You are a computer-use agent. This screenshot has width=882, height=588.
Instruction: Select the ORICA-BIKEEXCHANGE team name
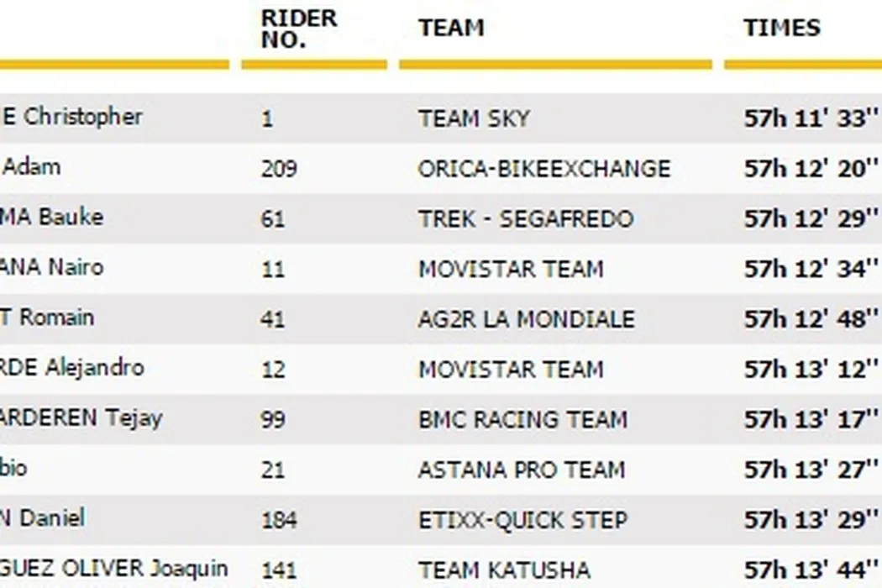[543, 169]
